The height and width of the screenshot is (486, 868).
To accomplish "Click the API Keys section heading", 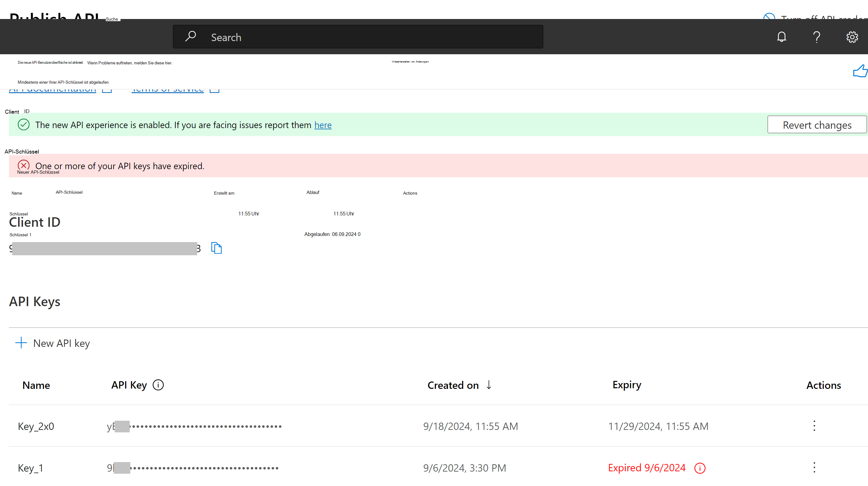I will tap(35, 302).
